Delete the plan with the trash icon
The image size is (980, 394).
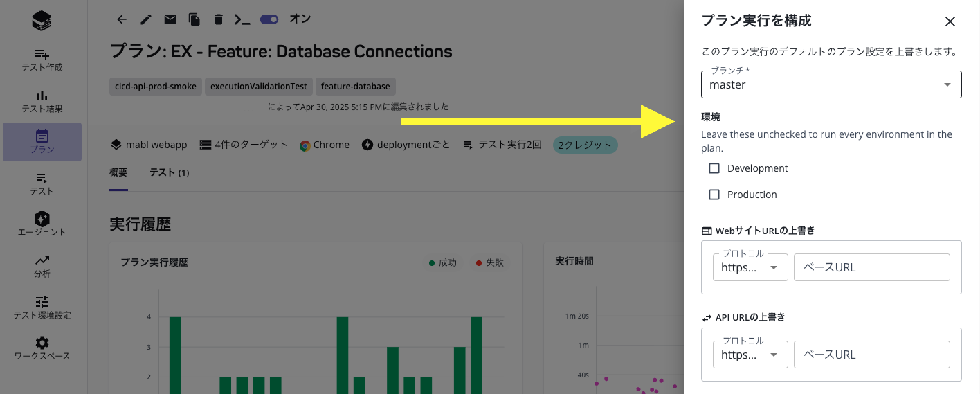219,19
